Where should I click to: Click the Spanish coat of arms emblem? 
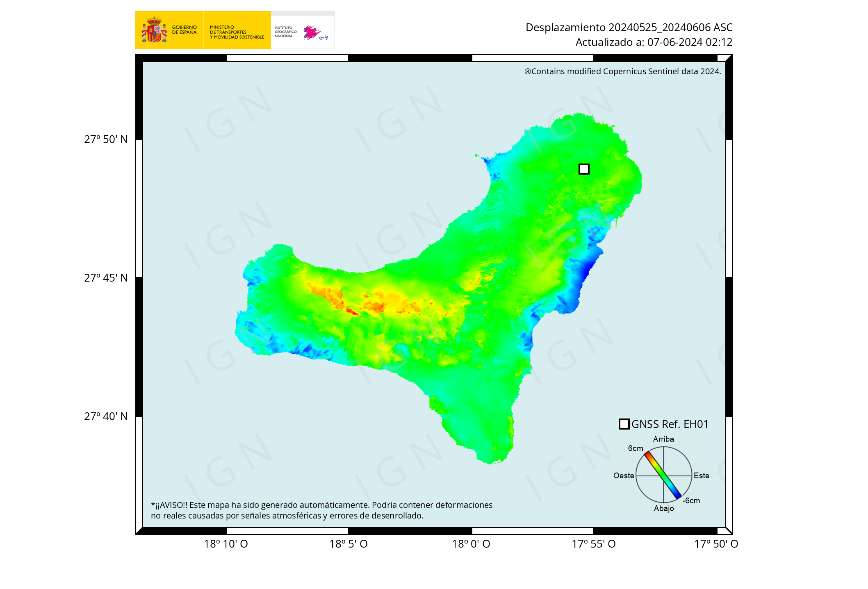(154, 30)
